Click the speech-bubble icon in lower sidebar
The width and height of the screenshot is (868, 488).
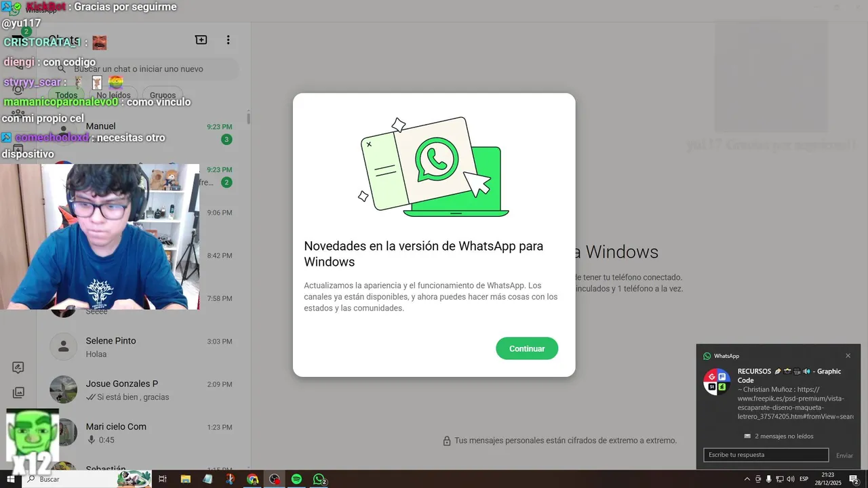point(18,367)
